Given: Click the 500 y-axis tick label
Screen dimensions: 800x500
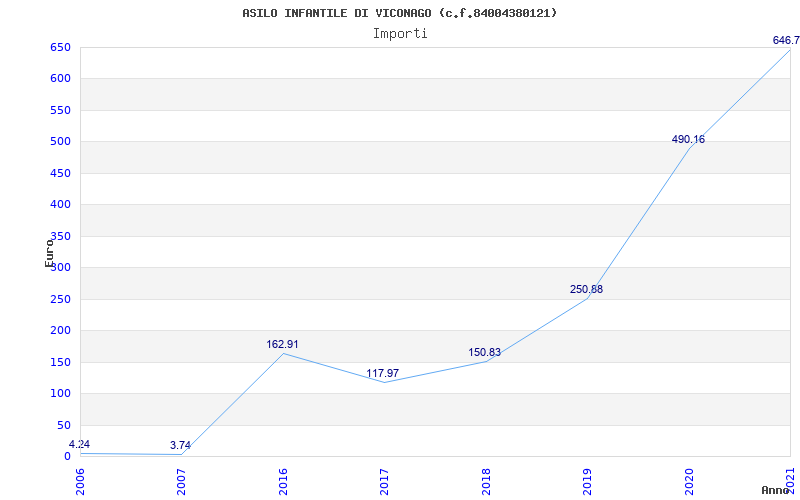Looking at the screenshot, I should [x=60, y=142].
